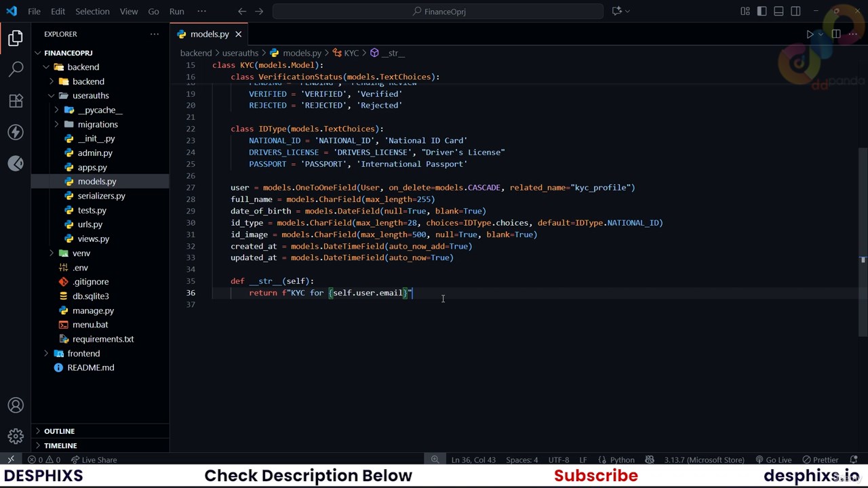Open the Selection menu
The image size is (868, 488).
(x=92, y=12)
